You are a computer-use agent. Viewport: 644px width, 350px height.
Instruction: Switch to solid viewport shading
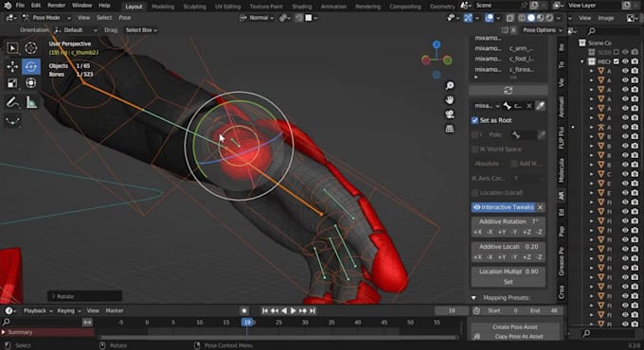(x=531, y=18)
